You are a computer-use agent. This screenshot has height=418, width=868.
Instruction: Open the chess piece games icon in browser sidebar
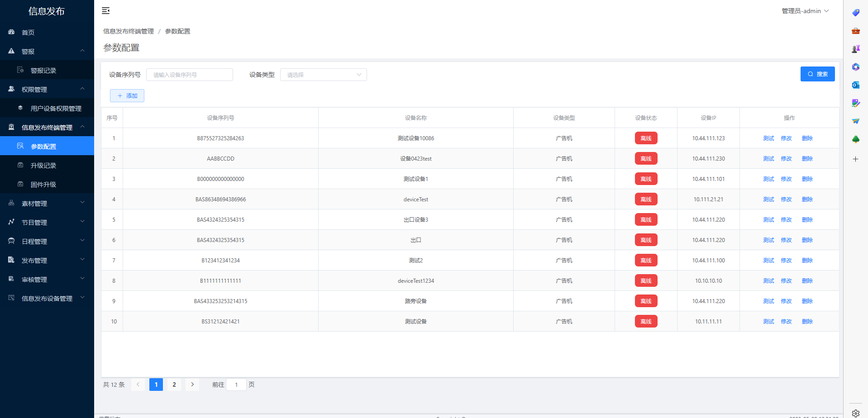coord(855,49)
